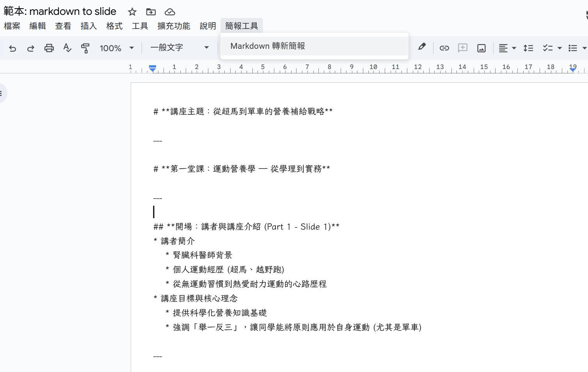Print the document using printer icon

(49, 48)
